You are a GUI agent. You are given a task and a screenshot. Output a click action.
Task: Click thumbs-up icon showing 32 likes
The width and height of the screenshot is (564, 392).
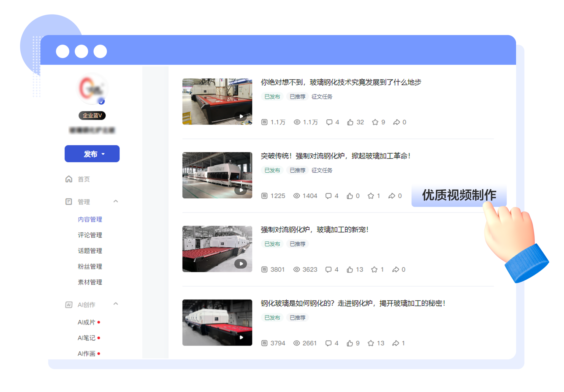click(x=350, y=122)
